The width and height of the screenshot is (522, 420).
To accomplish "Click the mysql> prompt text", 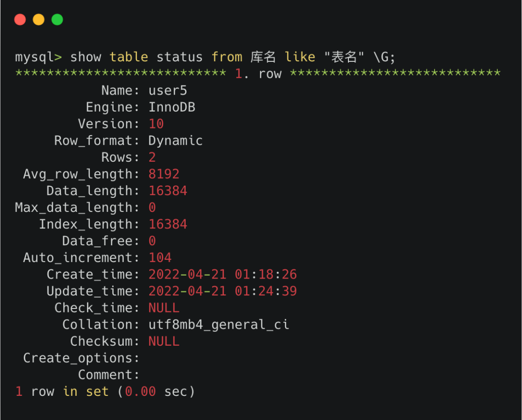I will tap(38, 57).
